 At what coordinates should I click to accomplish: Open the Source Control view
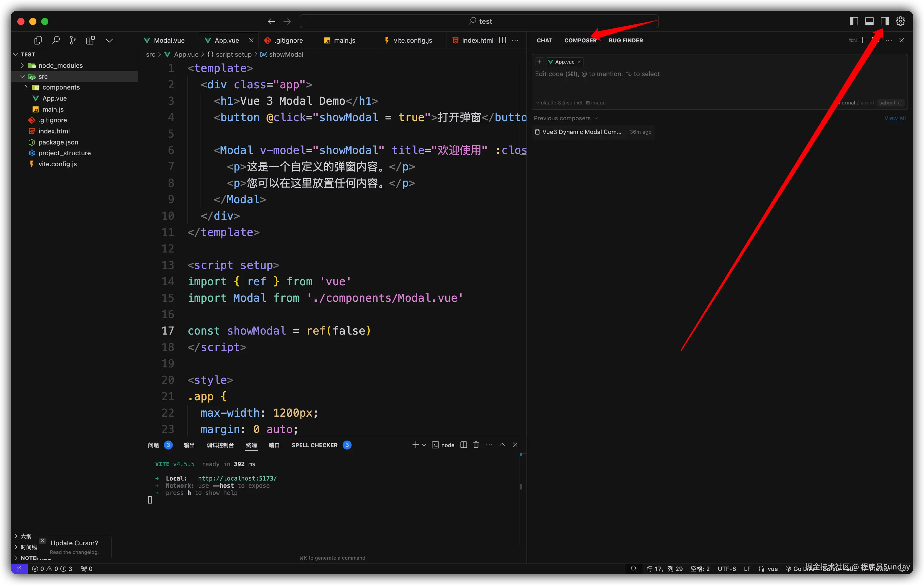[x=73, y=40]
